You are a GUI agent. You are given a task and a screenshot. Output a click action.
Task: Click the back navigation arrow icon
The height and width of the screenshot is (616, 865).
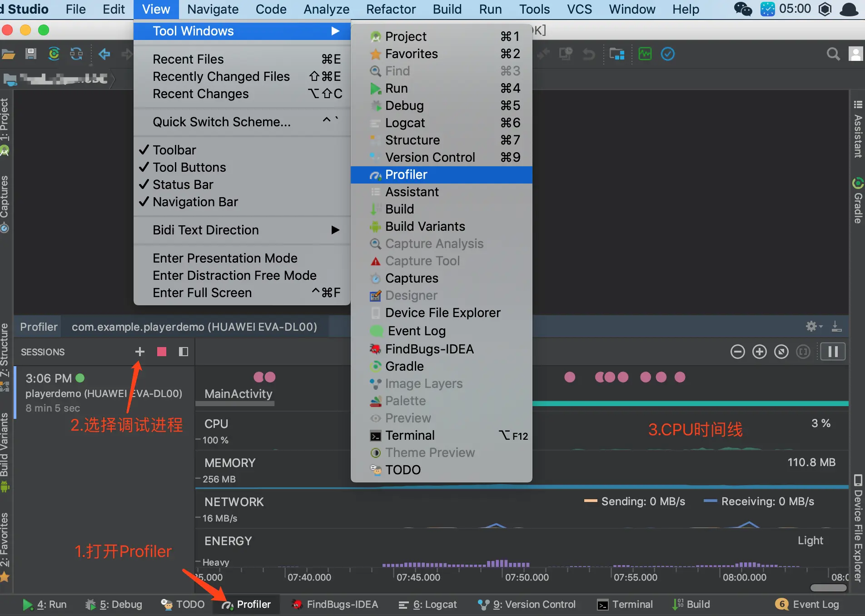pos(104,54)
